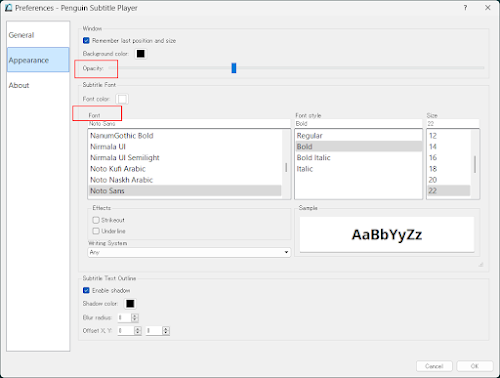Image resolution: width=500 pixels, height=378 pixels.
Task: Open the Background color picker swatch
Action: click(x=141, y=54)
